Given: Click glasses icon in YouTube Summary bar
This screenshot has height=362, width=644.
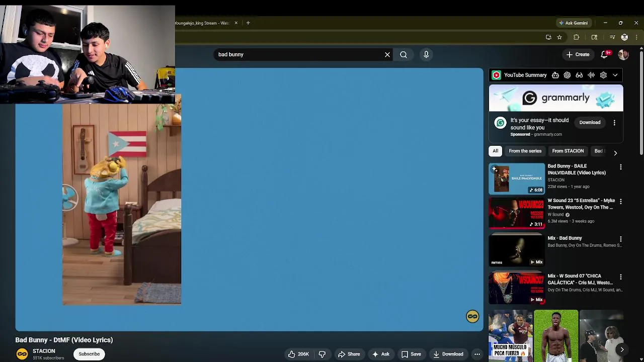Looking at the screenshot, I should [579, 75].
